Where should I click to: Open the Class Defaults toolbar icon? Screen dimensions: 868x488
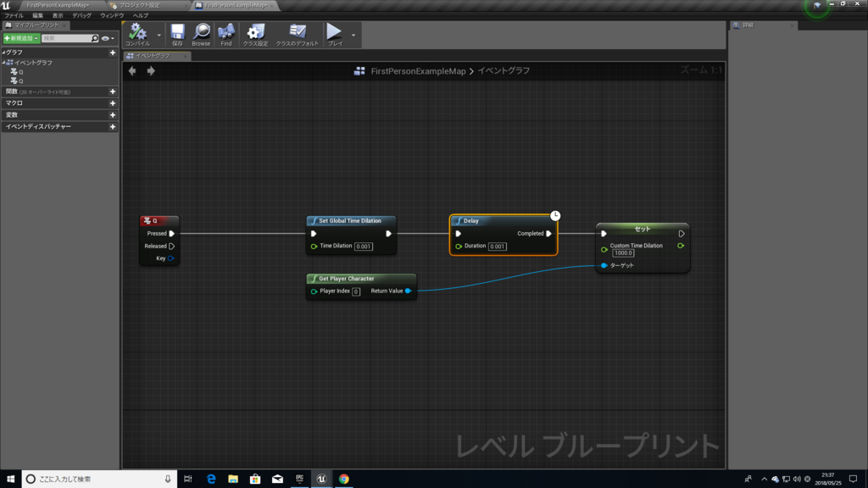(x=298, y=34)
